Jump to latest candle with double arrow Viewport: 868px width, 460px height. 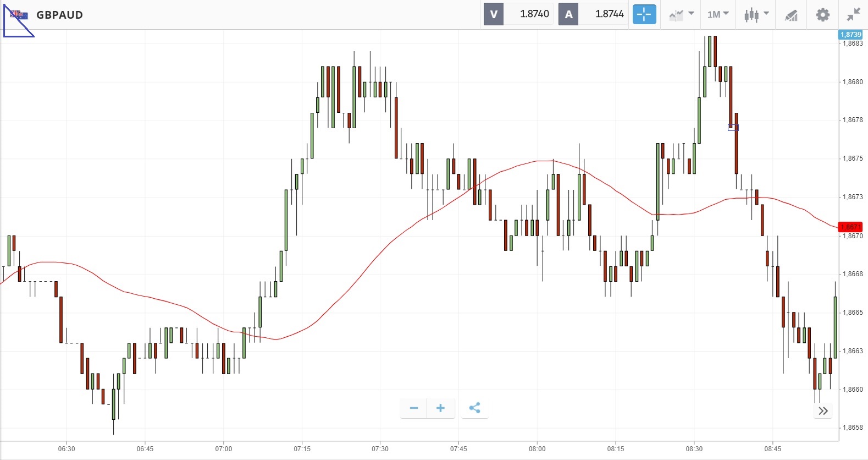point(823,411)
